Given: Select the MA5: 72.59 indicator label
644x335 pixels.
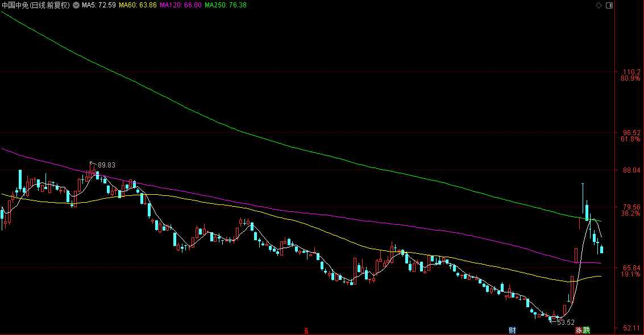Looking at the screenshot, I should pos(99,5).
